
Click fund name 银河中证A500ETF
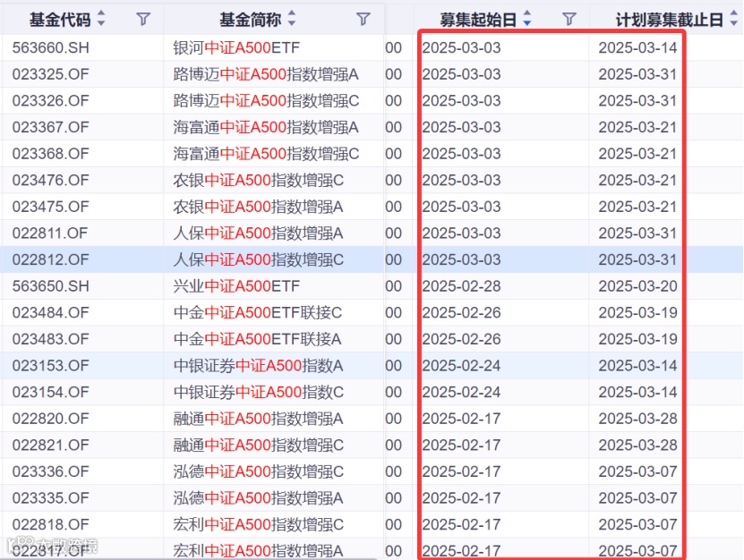236,48
